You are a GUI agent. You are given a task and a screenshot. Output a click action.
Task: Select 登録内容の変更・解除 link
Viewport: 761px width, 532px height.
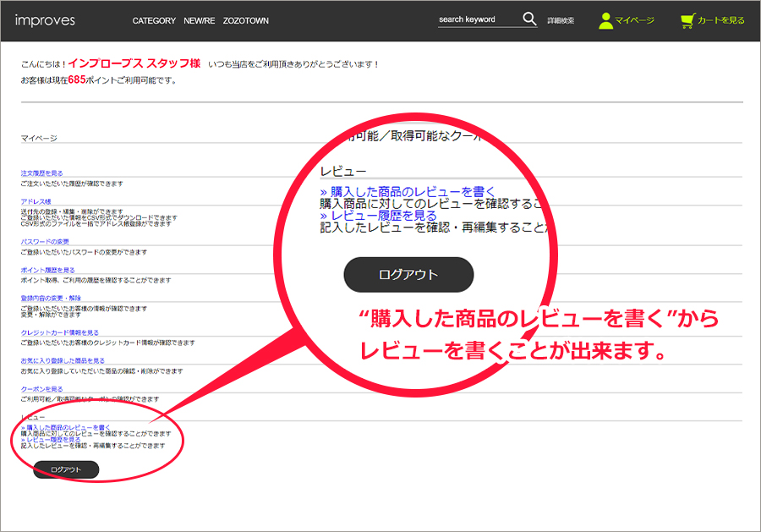coord(52,298)
